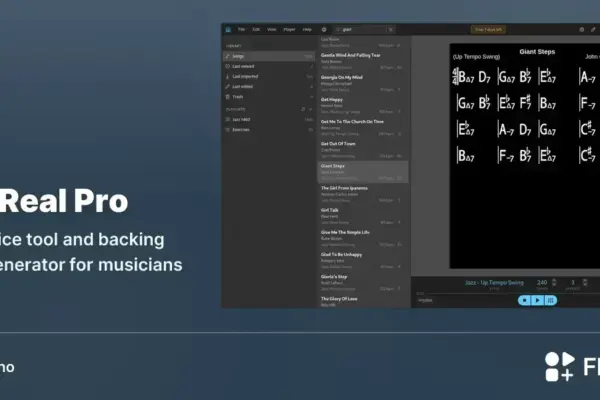Select song The Girl From Ipanema
This screenshot has height=400, width=600.
point(363,194)
